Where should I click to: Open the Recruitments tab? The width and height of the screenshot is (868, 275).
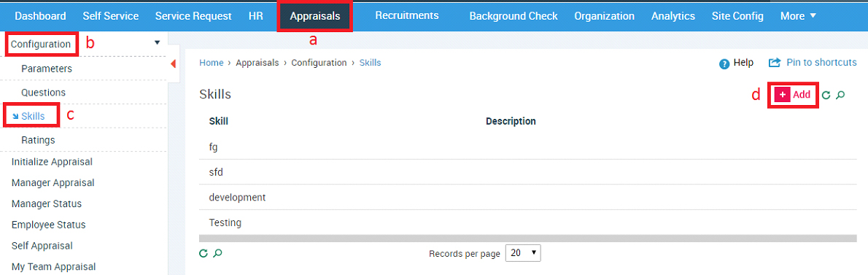tap(407, 15)
